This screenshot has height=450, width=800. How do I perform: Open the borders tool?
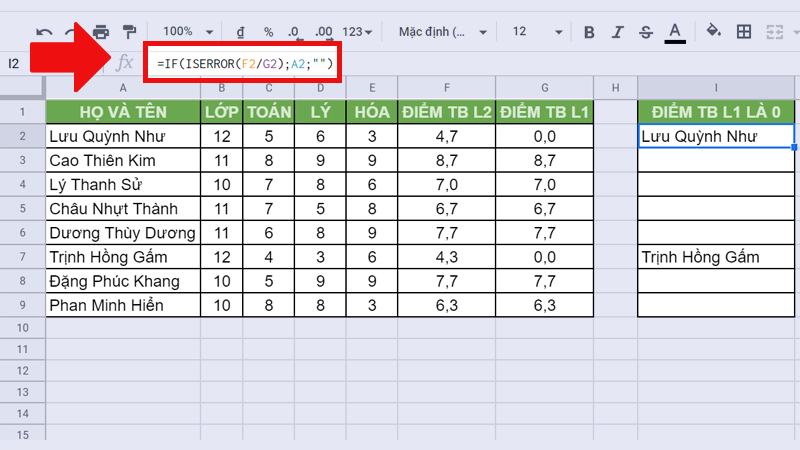point(745,31)
